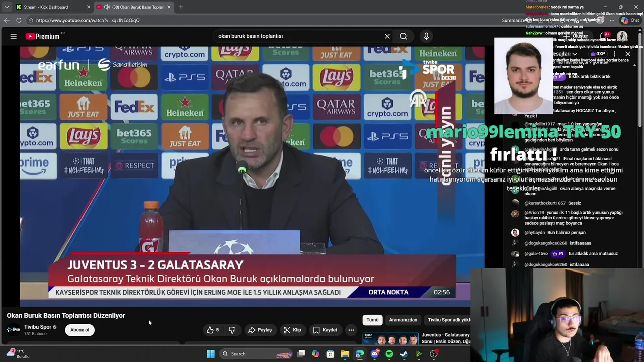This screenshot has height=362, width=644.
Task: Click chat user @hytiaydn
Action: [x=534, y=233]
